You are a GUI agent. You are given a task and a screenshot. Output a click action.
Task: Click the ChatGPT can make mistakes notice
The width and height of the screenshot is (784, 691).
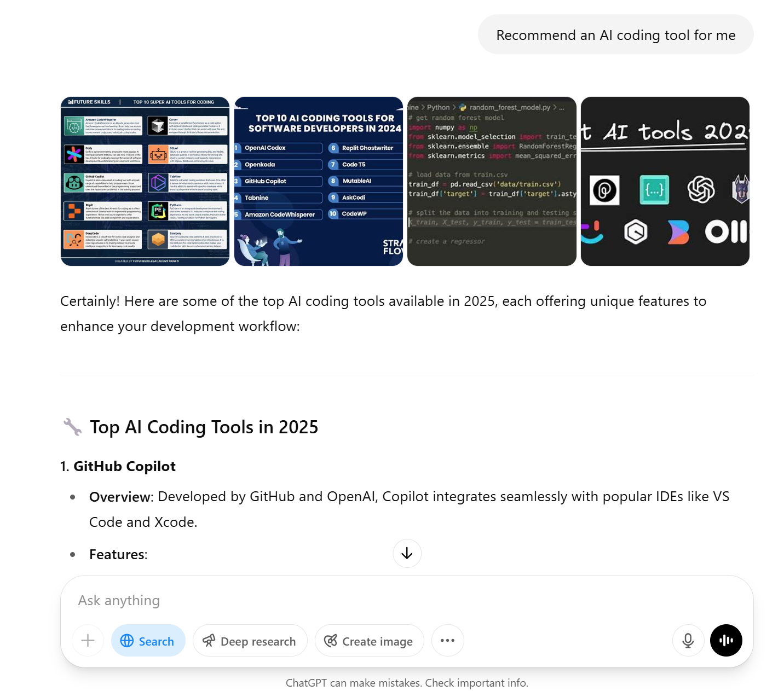[407, 683]
